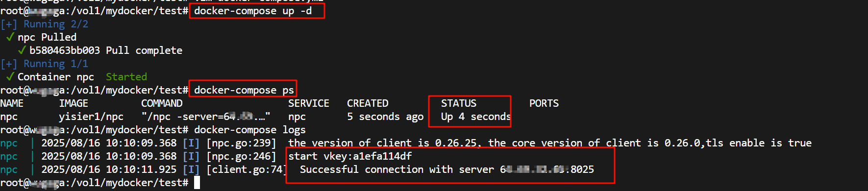Click the SERVICE column header

tap(309, 103)
